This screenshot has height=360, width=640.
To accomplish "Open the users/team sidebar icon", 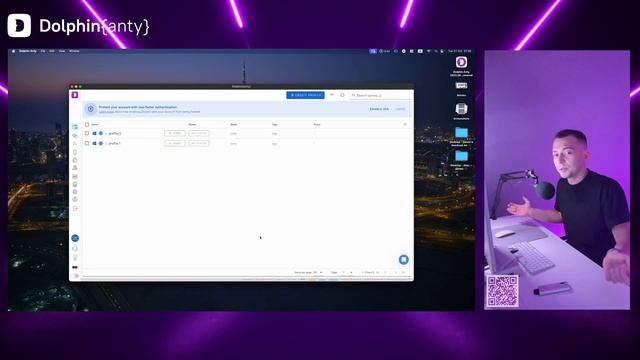I will click(75, 168).
